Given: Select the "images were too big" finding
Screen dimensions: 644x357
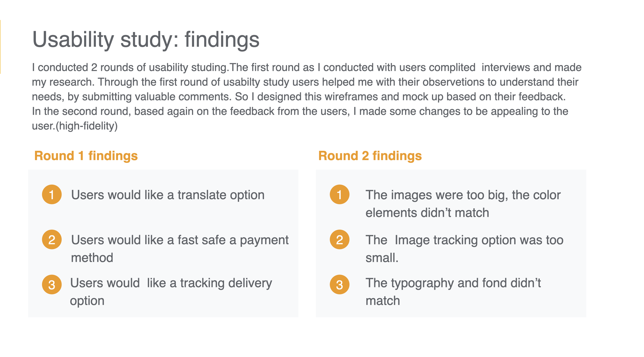Looking at the screenshot, I should (463, 204).
